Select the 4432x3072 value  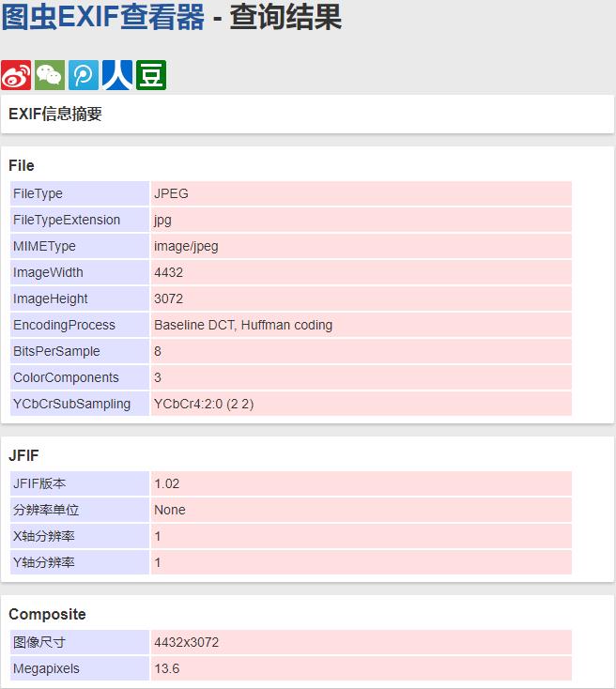coord(361,642)
